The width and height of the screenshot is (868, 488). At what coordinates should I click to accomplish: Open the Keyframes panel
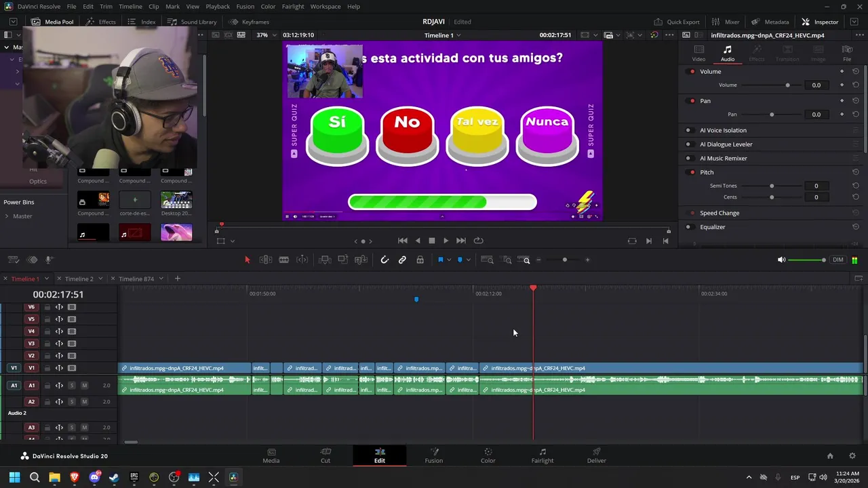tap(249, 22)
